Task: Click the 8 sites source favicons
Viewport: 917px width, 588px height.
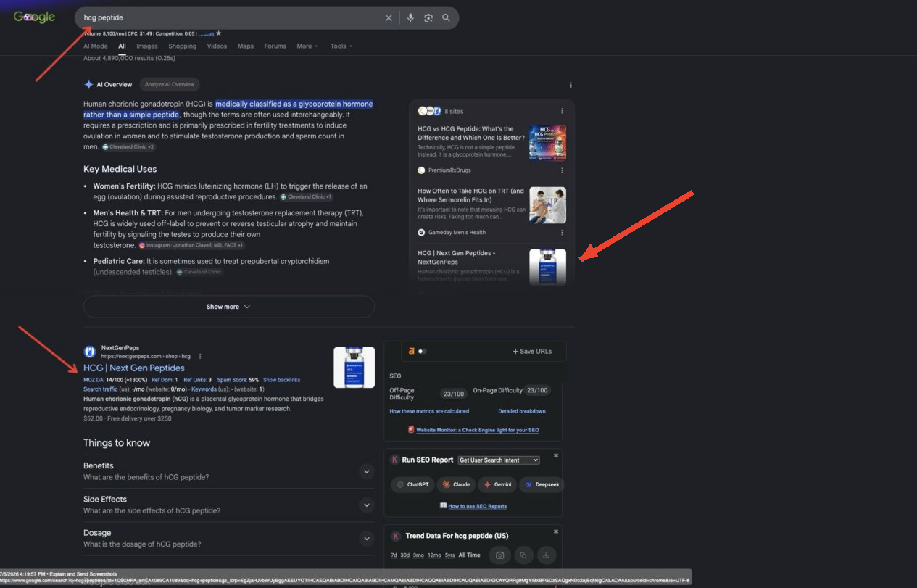Action: [429, 111]
